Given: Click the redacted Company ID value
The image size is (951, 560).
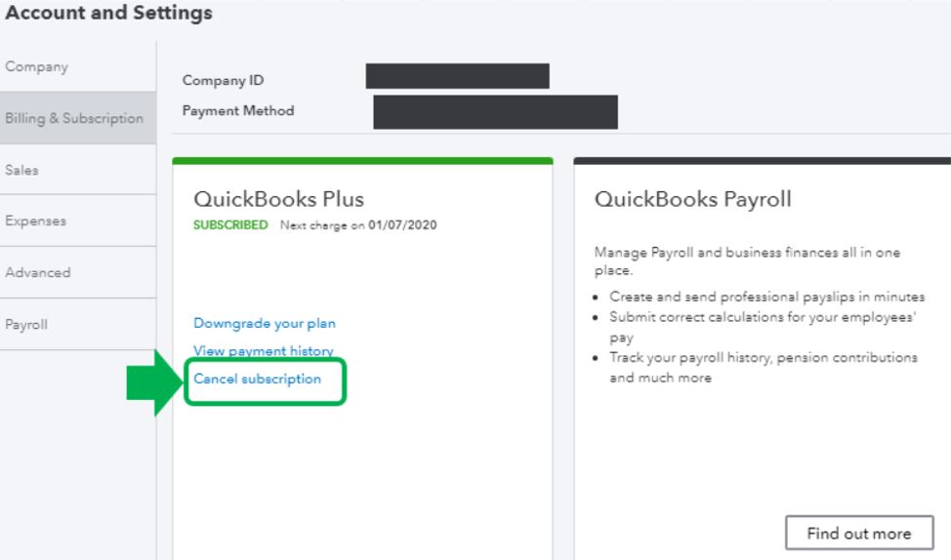Looking at the screenshot, I should [457, 76].
